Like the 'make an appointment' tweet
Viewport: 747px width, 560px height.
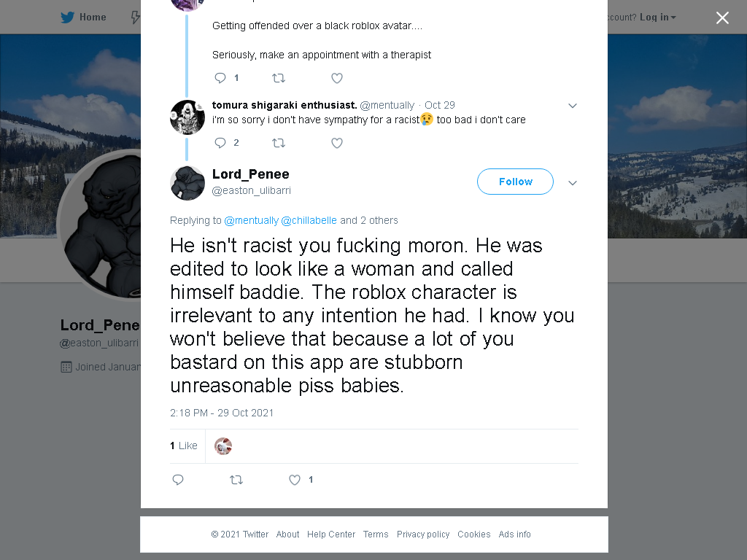[337, 78]
